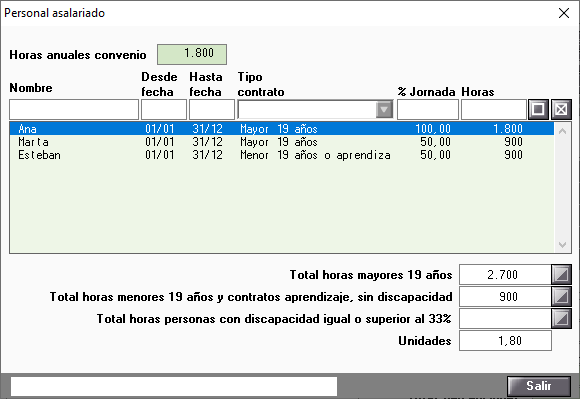Select the Ana row in list

282,129
